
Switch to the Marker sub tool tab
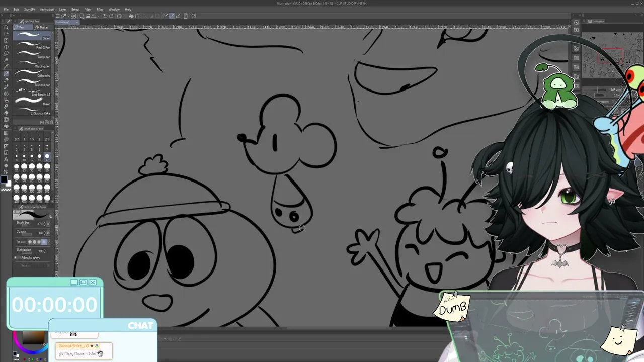42,27
